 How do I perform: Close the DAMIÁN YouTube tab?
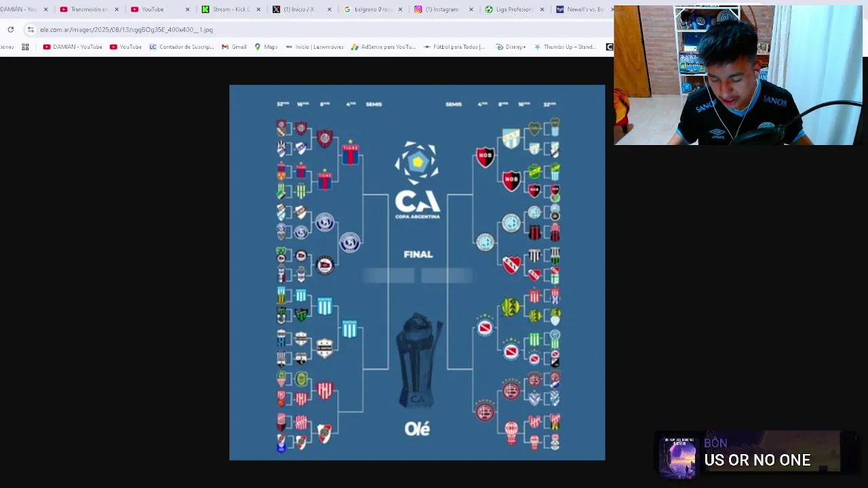[x=46, y=9]
